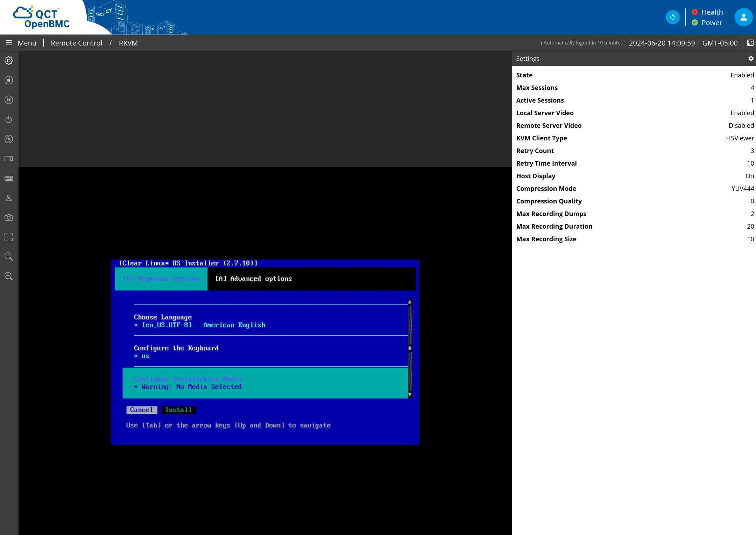Click the stop recording circle icon

pyautogui.click(x=9, y=80)
